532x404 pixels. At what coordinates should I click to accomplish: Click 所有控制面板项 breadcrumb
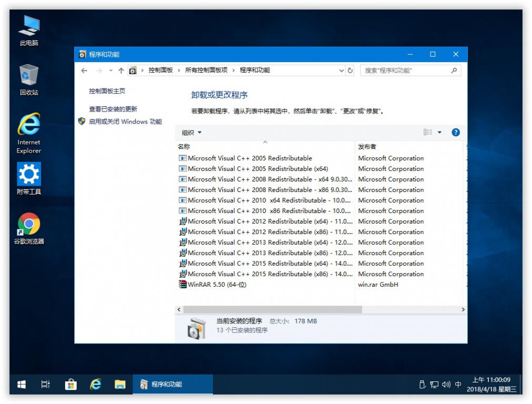click(x=206, y=70)
